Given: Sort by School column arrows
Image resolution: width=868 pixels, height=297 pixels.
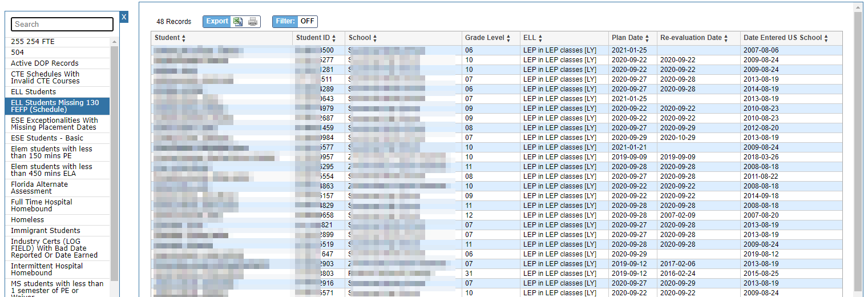Looking at the screenshot, I should [375, 38].
